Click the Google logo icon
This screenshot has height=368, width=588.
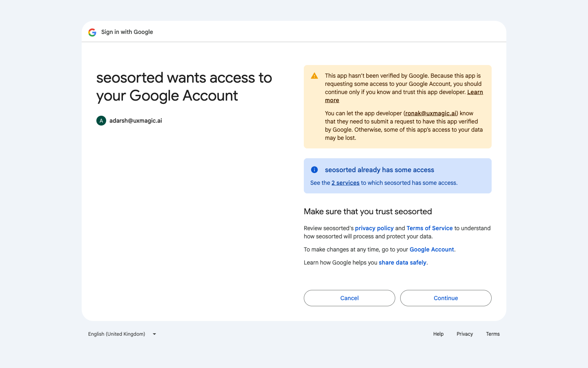click(92, 32)
